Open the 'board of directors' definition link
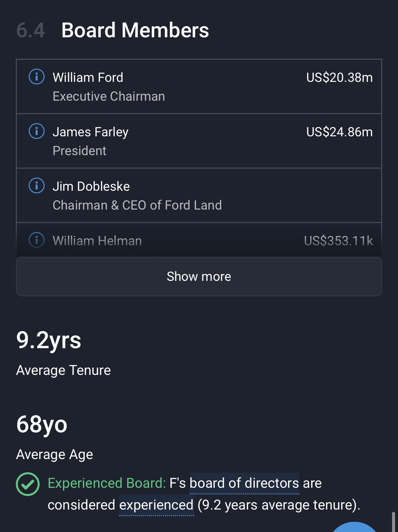The image size is (398, 532). click(244, 483)
